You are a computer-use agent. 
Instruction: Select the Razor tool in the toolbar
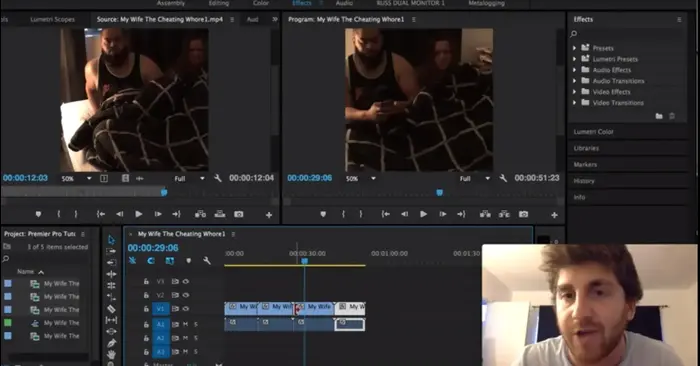click(x=111, y=308)
